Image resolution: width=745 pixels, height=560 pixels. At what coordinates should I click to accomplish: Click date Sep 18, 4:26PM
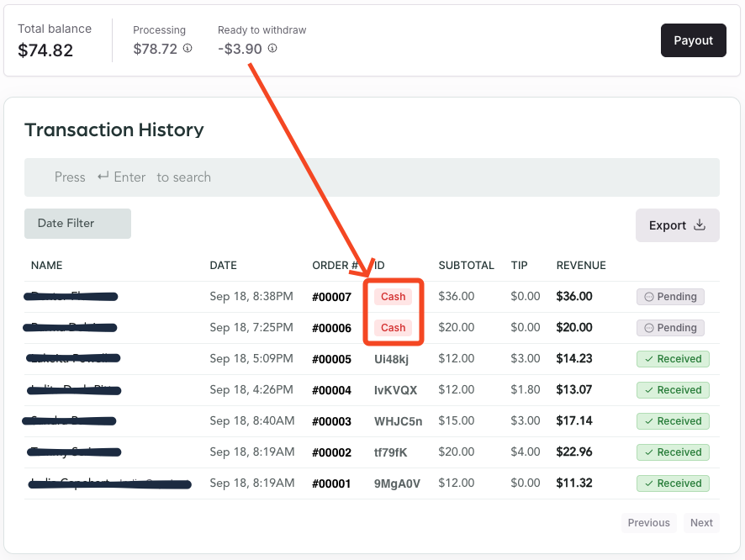point(251,389)
